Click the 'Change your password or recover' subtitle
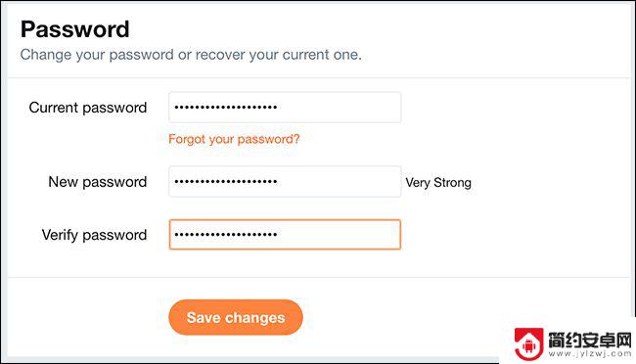The image size is (636, 364). coord(191,55)
